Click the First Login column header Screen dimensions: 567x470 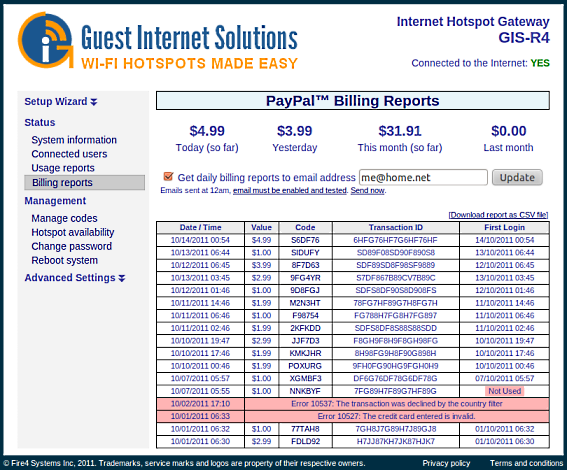click(504, 227)
